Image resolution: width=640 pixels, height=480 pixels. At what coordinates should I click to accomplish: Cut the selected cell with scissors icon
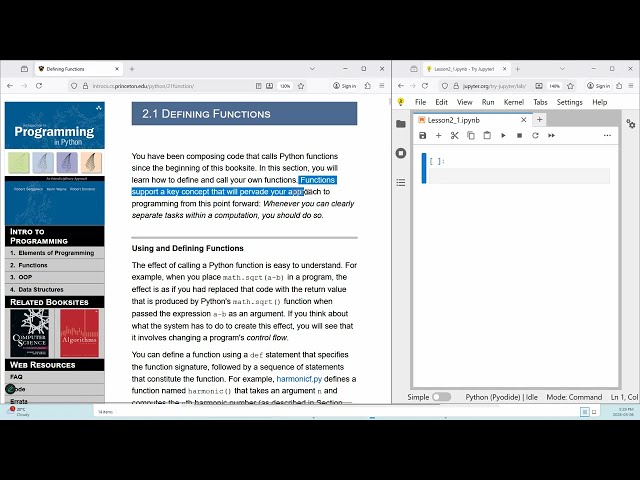click(454, 135)
